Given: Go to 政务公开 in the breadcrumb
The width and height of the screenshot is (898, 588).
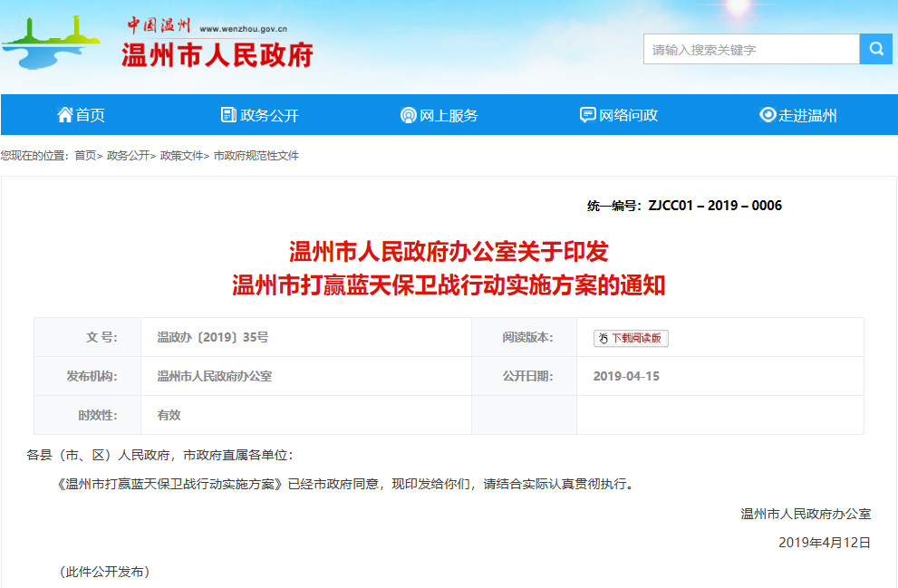Looking at the screenshot, I should tap(129, 155).
